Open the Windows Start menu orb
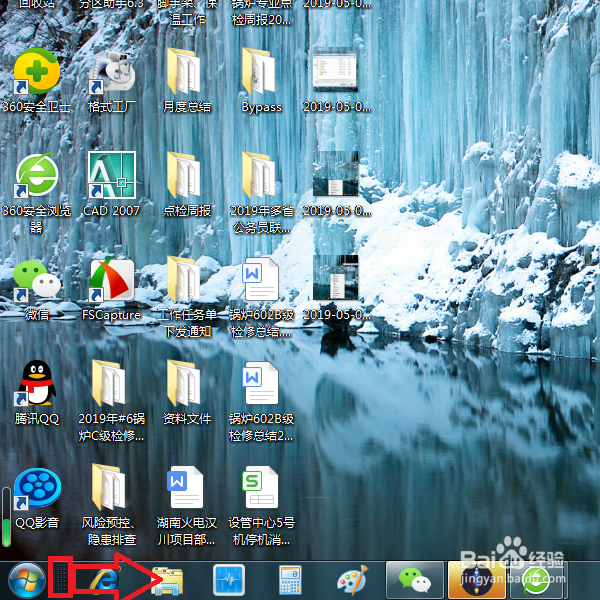The height and width of the screenshot is (600, 600). point(26,580)
